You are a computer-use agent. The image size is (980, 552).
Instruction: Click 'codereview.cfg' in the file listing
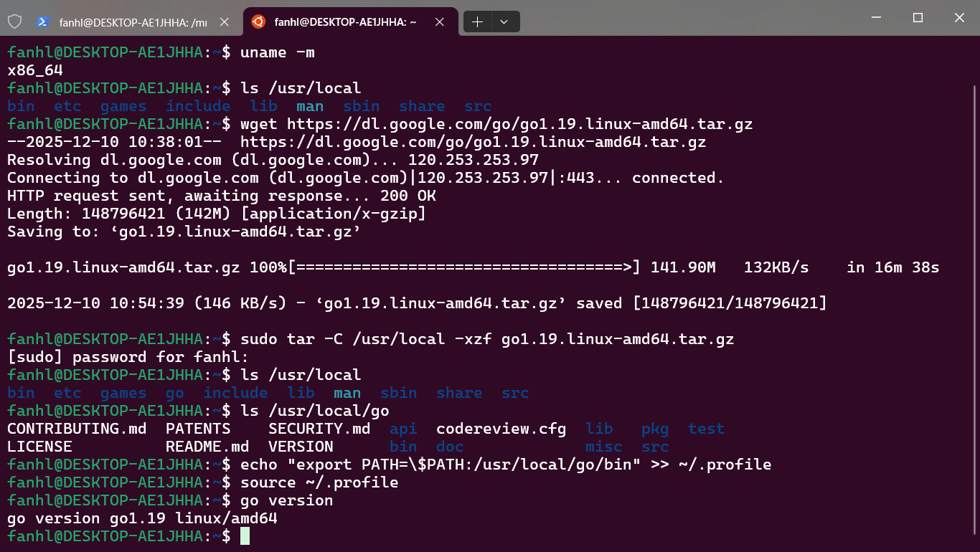pos(501,429)
